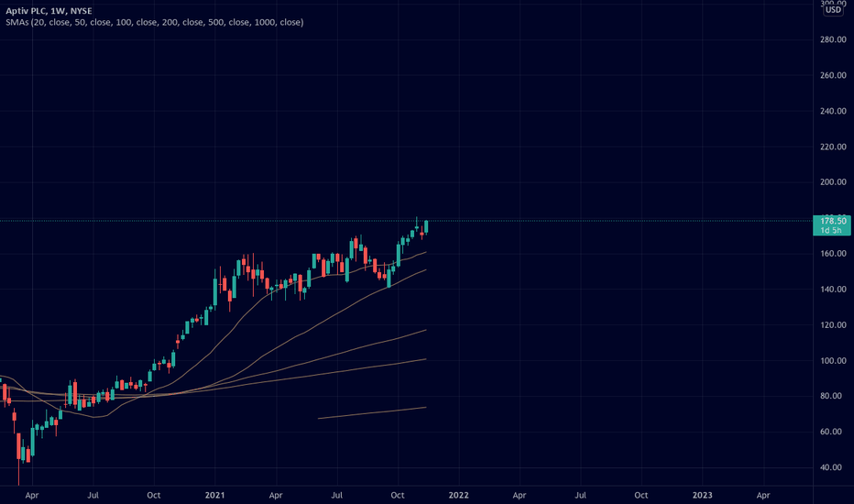Click the 140.00 price axis label

[x=833, y=290]
